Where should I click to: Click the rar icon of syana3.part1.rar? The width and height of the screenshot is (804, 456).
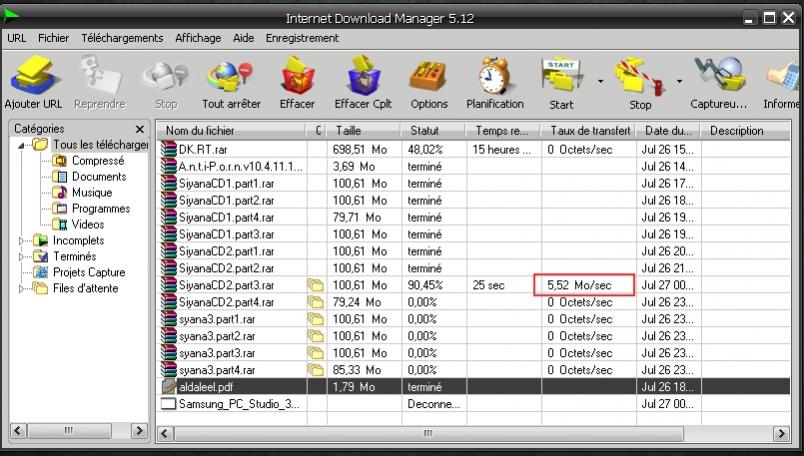click(x=169, y=319)
